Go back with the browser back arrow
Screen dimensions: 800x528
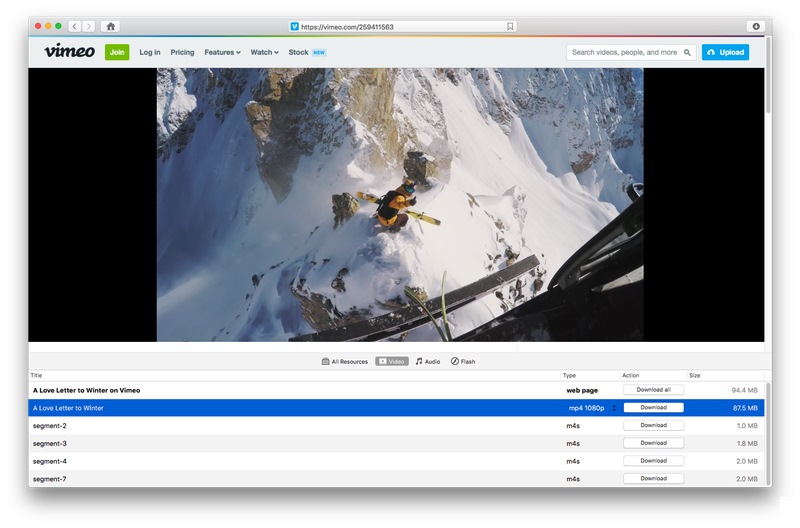tap(74, 27)
